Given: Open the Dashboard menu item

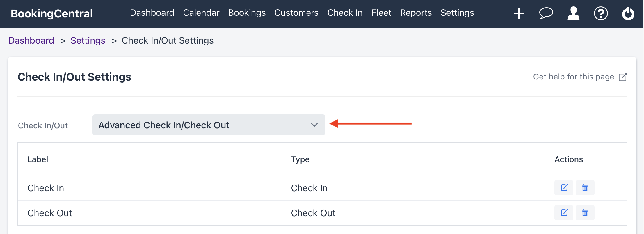Looking at the screenshot, I should point(152,13).
